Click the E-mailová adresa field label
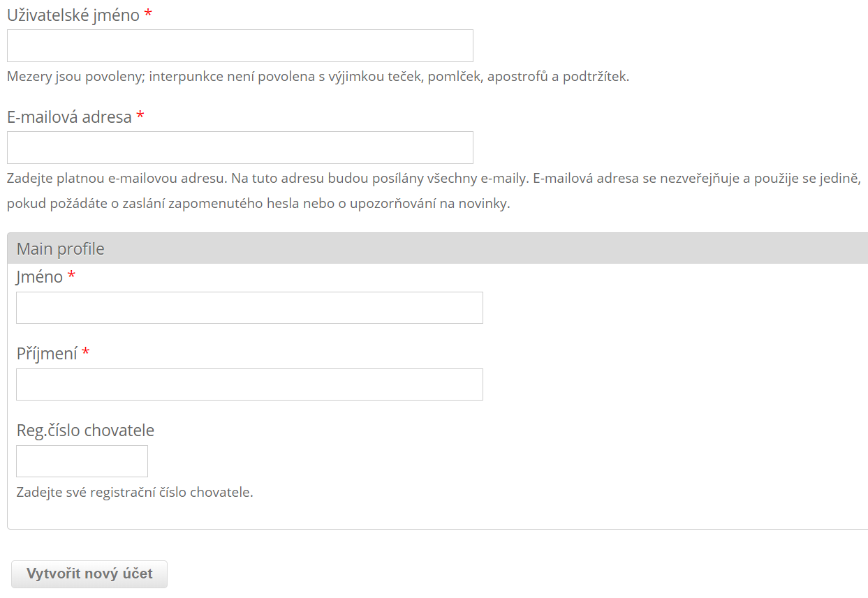This screenshot has width=868, height=598. (x=69, y=117)
